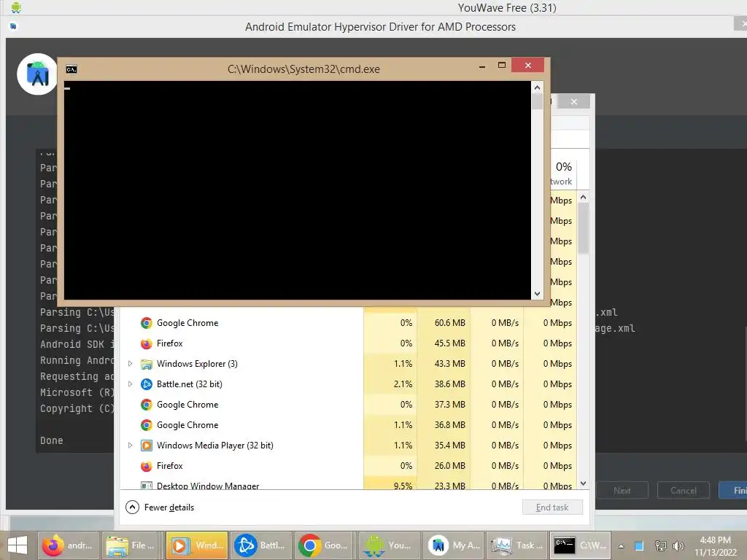
Task: Minimize the cmd.exe window
Action: click(482, 66)
